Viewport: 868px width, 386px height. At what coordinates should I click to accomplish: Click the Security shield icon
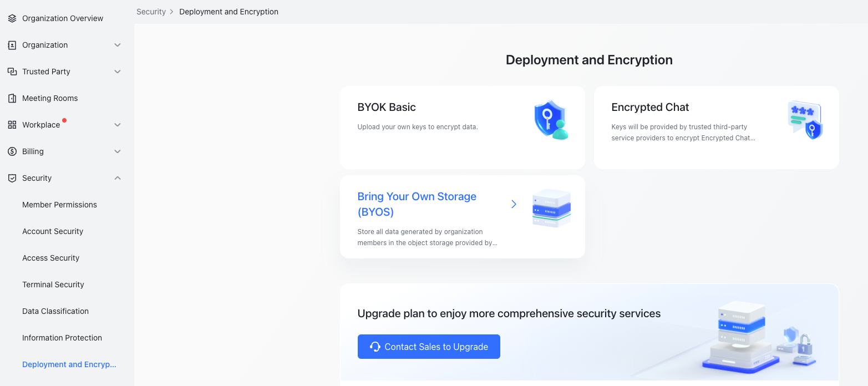pyautogui.click(x=12, y=178)
